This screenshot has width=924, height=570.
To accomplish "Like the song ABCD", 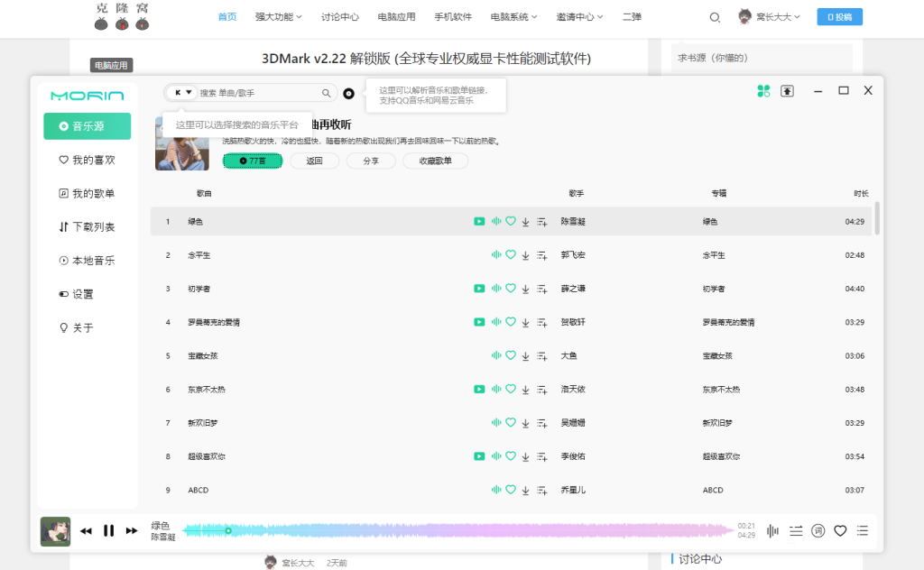I will 511,490.
